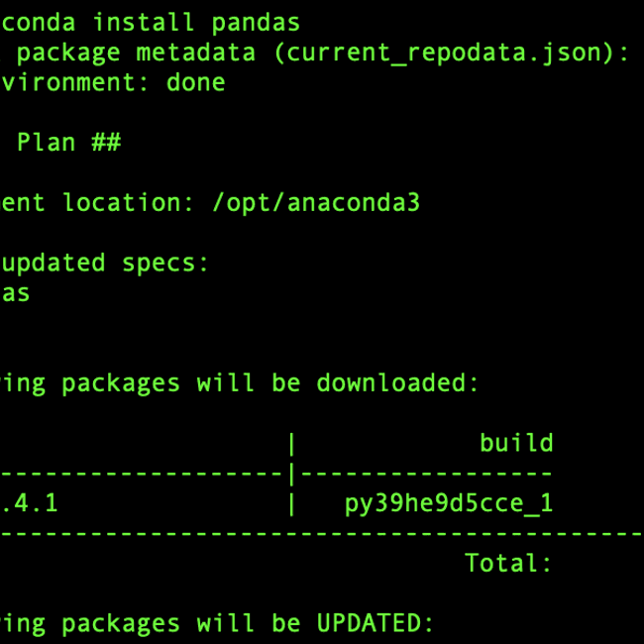
Task: Click the ".4.1" version number
Action: point(30,503)
